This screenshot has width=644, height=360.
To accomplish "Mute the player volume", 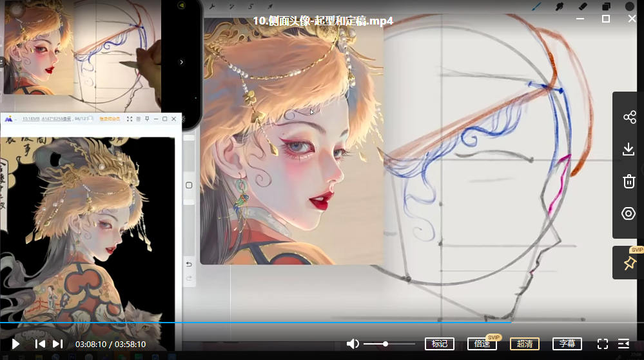I will coord(353,344).
